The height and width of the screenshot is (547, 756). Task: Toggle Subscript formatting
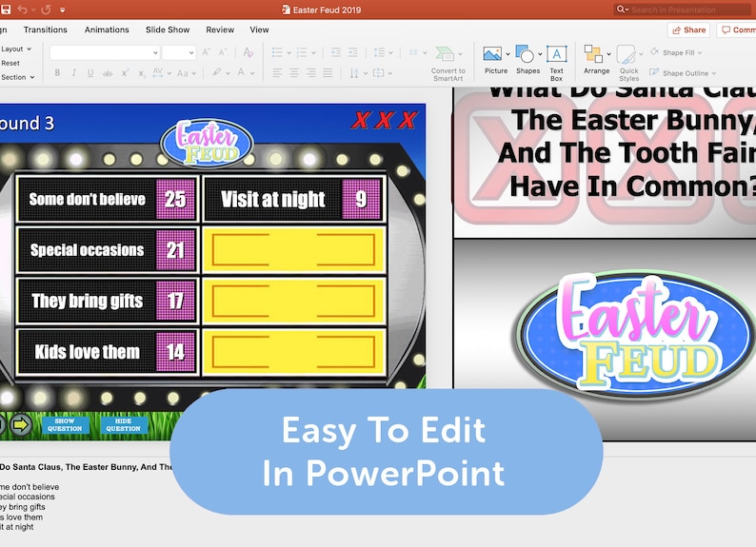[141, 73]
